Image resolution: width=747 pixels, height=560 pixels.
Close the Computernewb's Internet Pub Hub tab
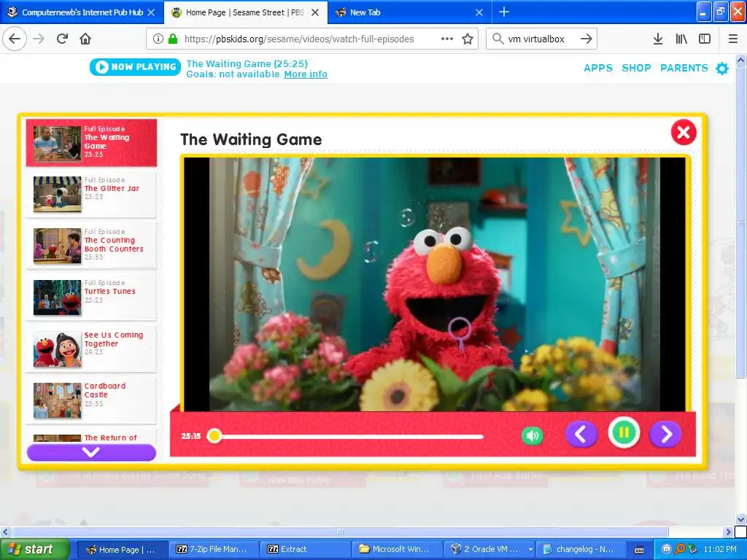151,12
